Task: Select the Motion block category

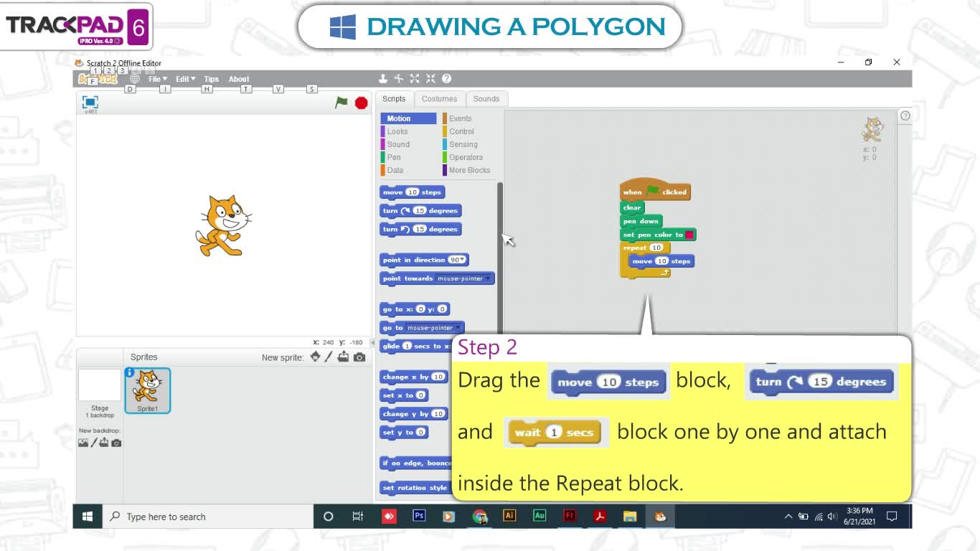Action: (x=407, y=118)
